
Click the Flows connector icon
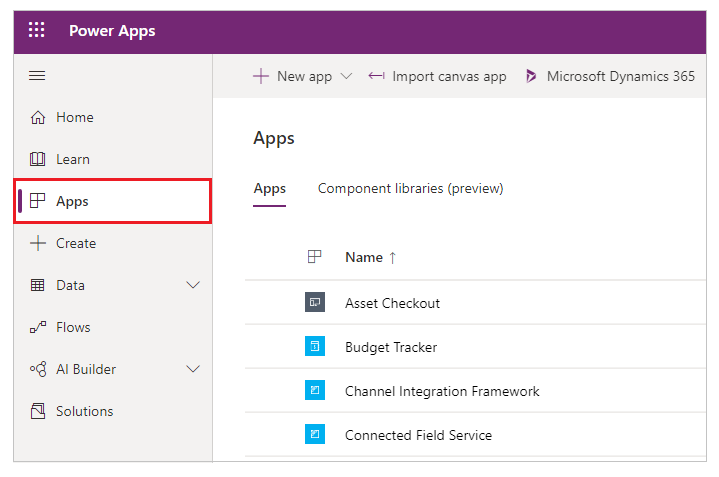(x=38, y=327)
